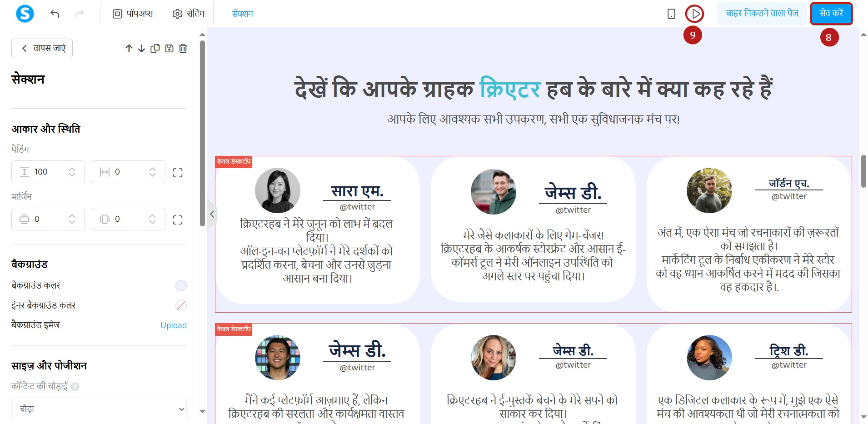Click the name जॉर्डन एच.
This screenshot has height=424, width=868.
tap(789, 183)
